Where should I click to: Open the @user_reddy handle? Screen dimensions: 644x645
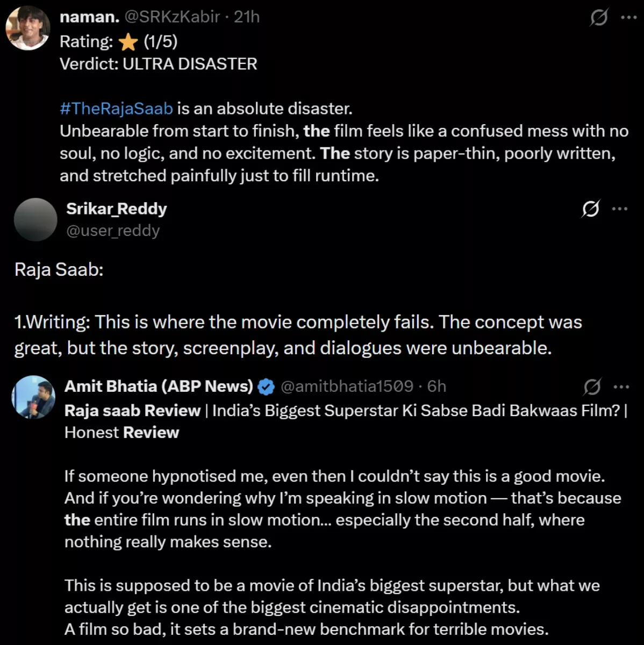coord(113,231)
